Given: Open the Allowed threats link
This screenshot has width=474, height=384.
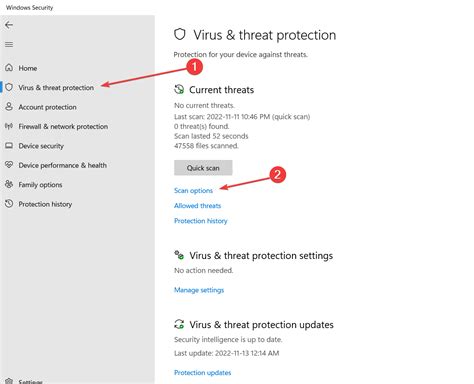Looking at the screenshot, I should [x=197, y=206].
